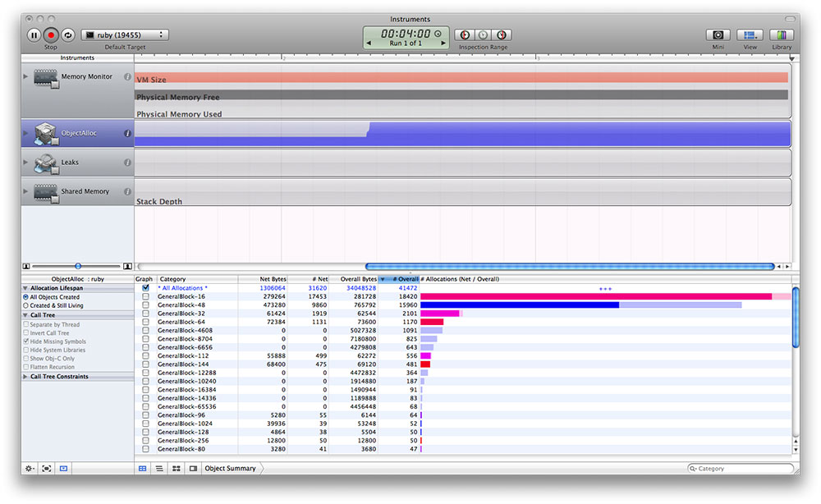Open the gear action menu at bottom left
This screenshot has height=504, width=821.
(30, 469)
